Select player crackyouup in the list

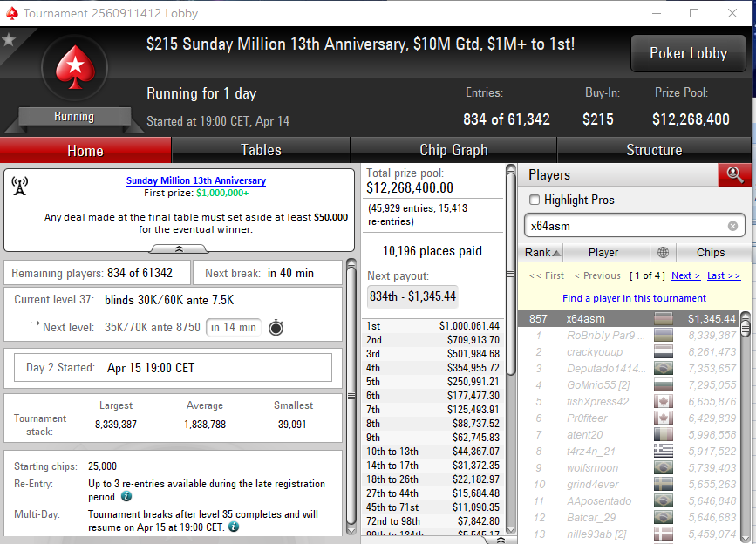[629, 351]
